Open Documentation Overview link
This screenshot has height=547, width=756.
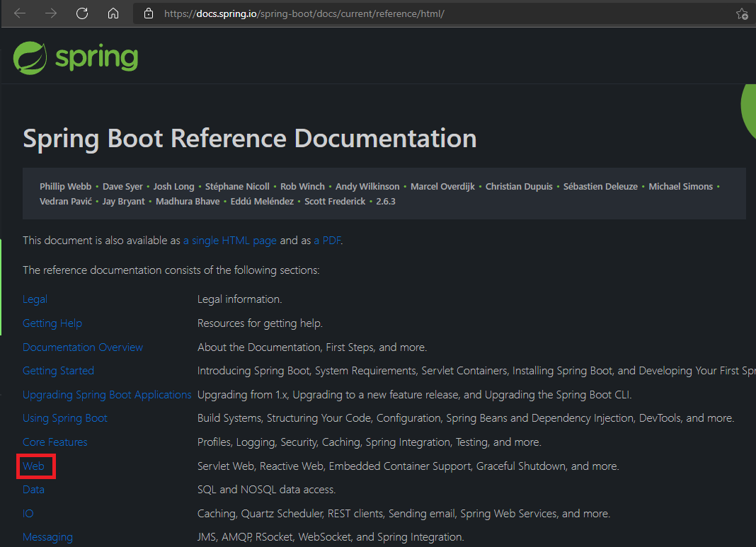(82, 347)
